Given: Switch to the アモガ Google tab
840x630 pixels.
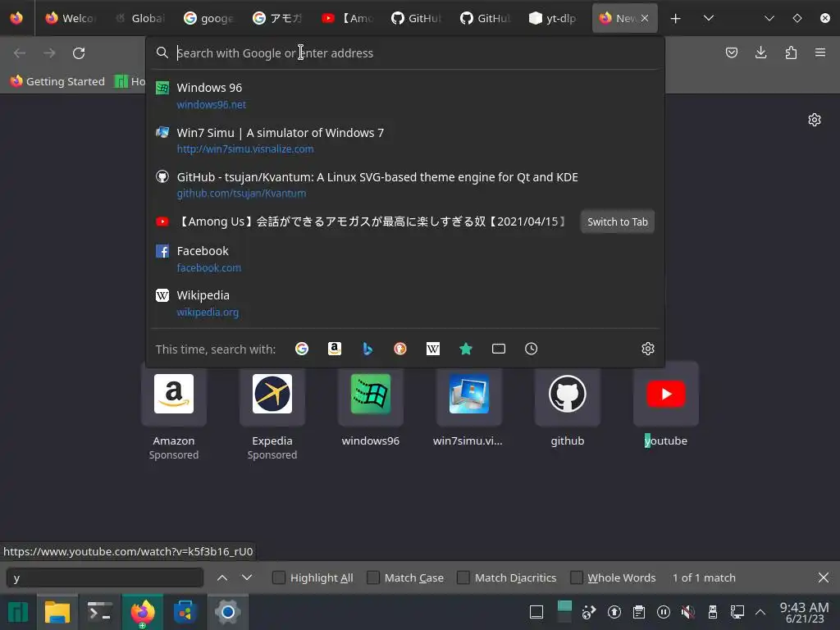Looking at the screenshot, I should pos(278,18).
